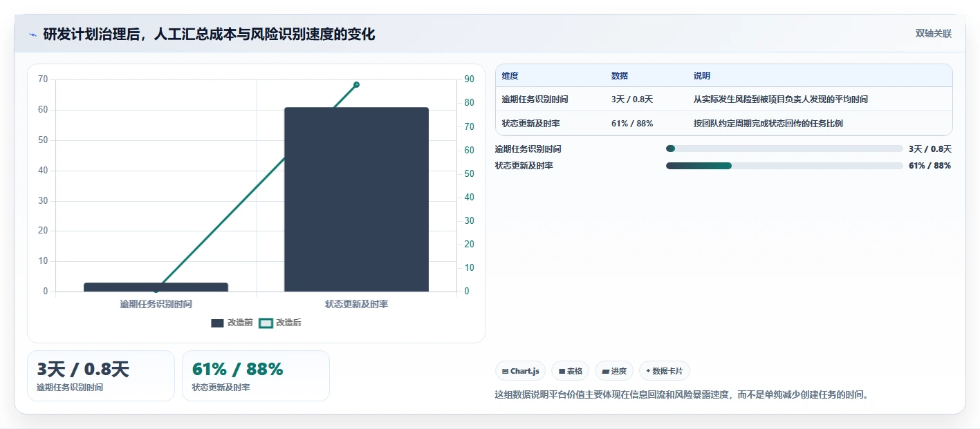Click the 表格 tag chip
The image size is (980, 429).
point(570,371)
